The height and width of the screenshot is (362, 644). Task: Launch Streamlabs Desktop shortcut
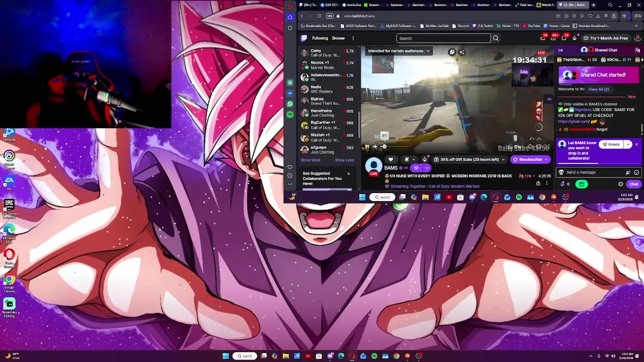9,307
